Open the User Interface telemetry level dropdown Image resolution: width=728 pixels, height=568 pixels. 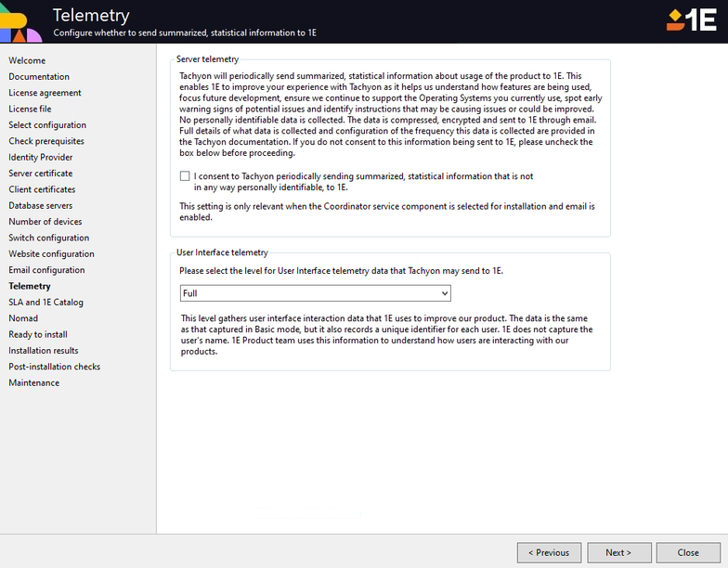(x=315, y=293)
